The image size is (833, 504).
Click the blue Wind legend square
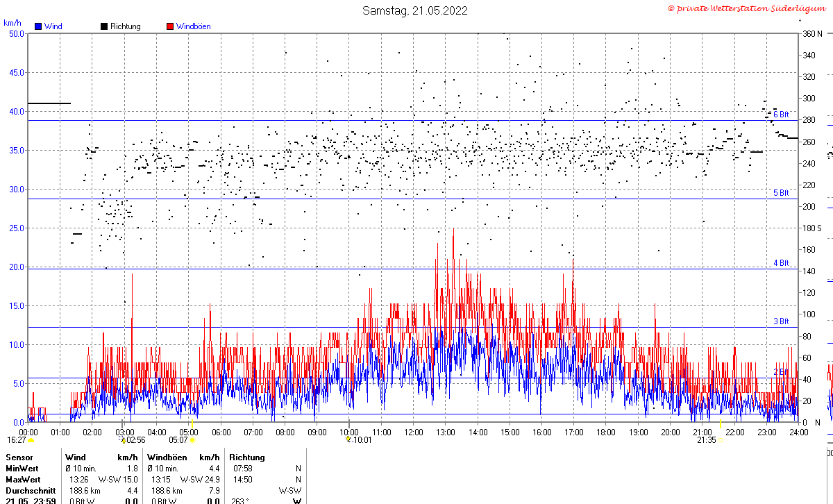(x=38, y=26)
